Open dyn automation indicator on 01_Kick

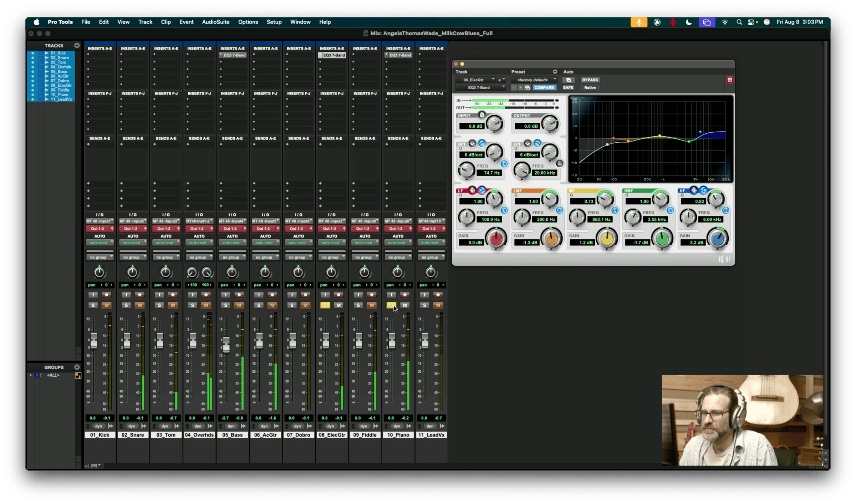[x=98, y=426]
